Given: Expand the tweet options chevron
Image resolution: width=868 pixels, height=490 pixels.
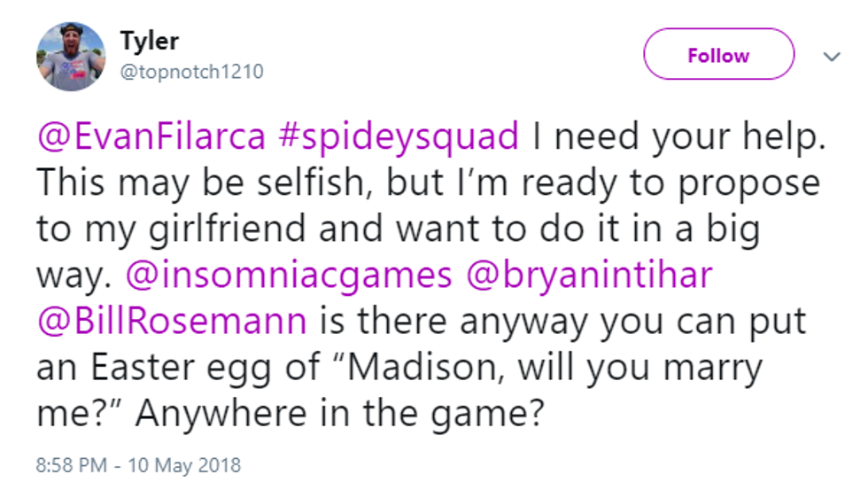Looking at the screenshot, I should 831,56.
